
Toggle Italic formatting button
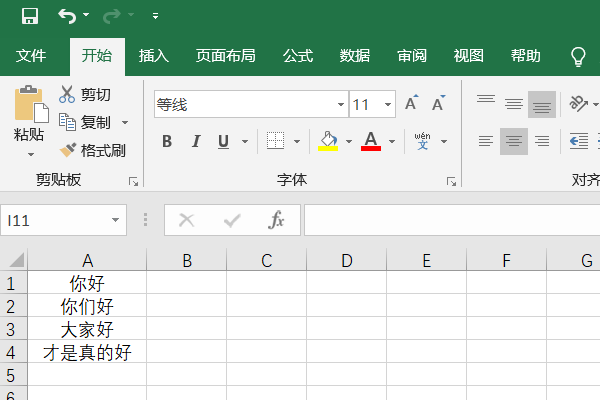(x=196, y=141)
